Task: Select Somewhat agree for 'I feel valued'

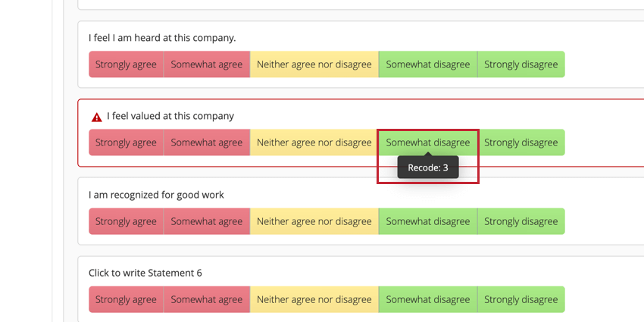Action: click(207, 142)
